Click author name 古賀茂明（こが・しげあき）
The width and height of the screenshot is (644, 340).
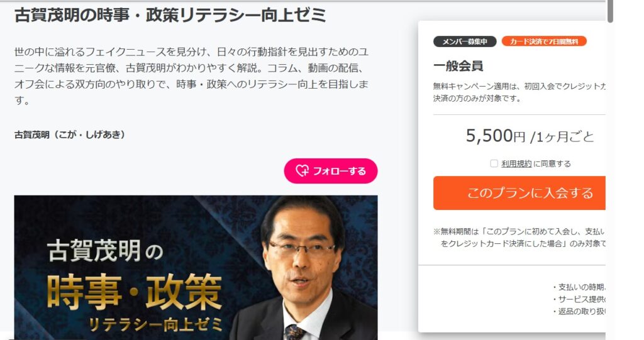click(x=69, y=134)
